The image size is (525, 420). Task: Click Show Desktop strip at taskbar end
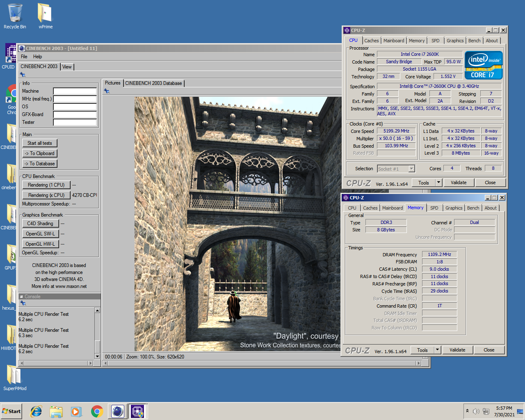(520, 411)
